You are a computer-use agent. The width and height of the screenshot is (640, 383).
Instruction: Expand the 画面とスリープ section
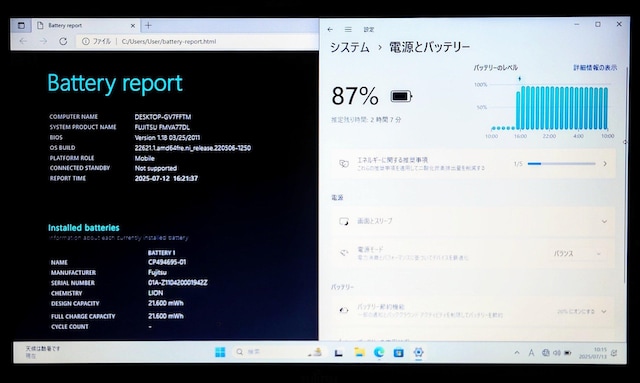[473, 221]
